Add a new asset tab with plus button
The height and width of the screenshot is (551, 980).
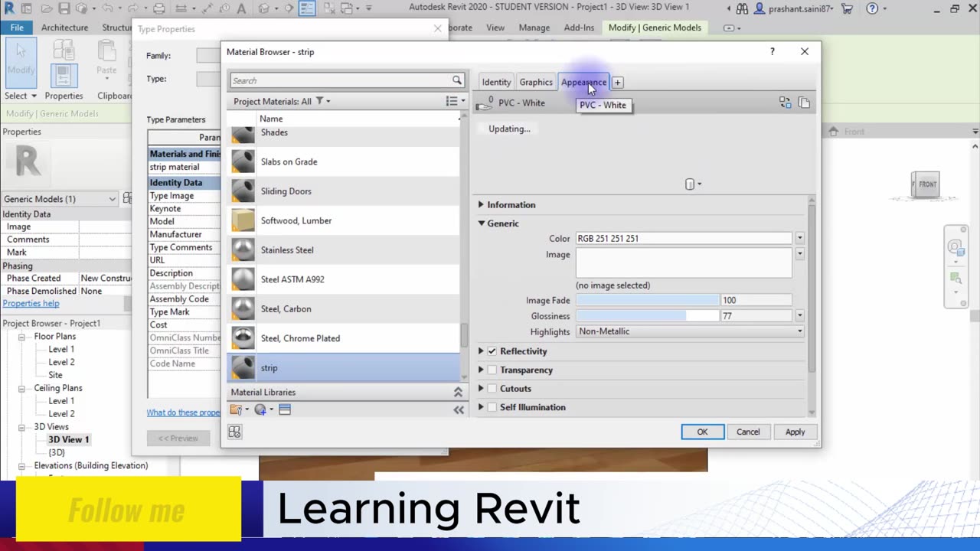[617, 82]
